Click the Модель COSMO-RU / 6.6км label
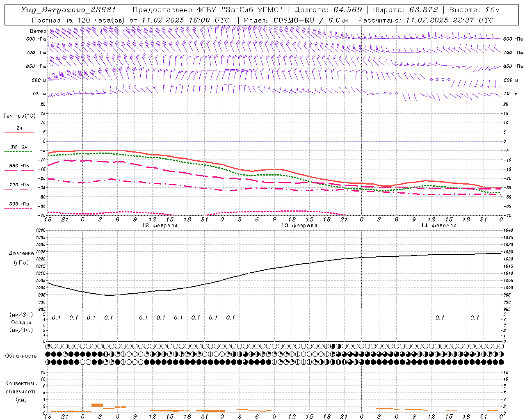 (x=296, y=20)
